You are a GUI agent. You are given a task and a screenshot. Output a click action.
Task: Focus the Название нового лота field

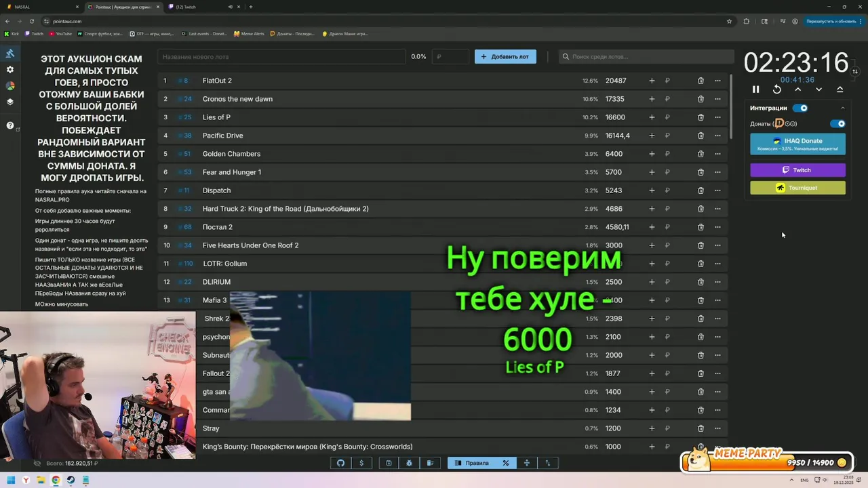coord(281,57)
